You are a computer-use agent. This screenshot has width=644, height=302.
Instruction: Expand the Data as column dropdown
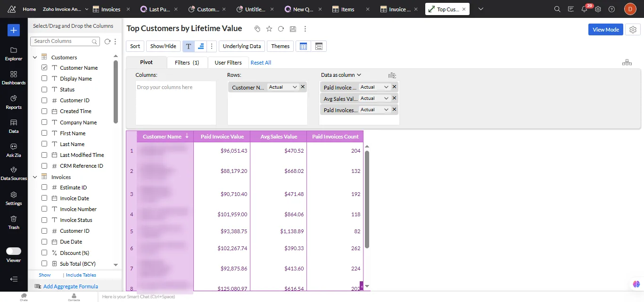pos(341,75)
